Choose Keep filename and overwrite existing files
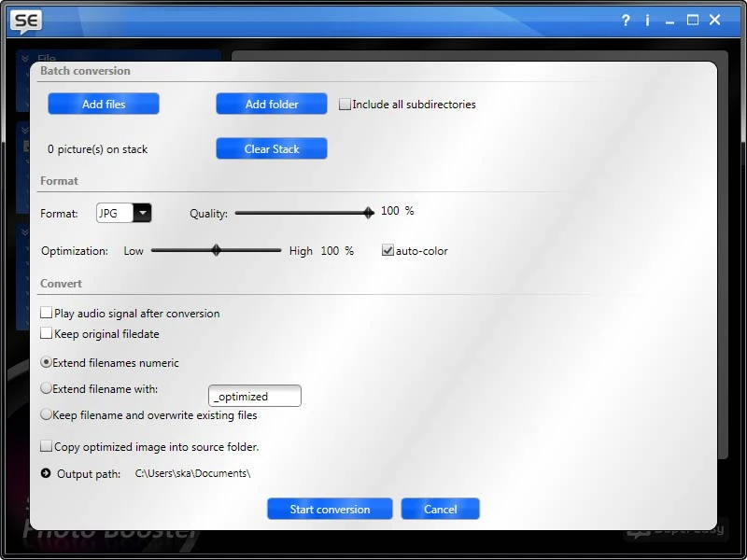Image resolution: width=747 pixels, height=560 pixels. (x=46, y=414)
